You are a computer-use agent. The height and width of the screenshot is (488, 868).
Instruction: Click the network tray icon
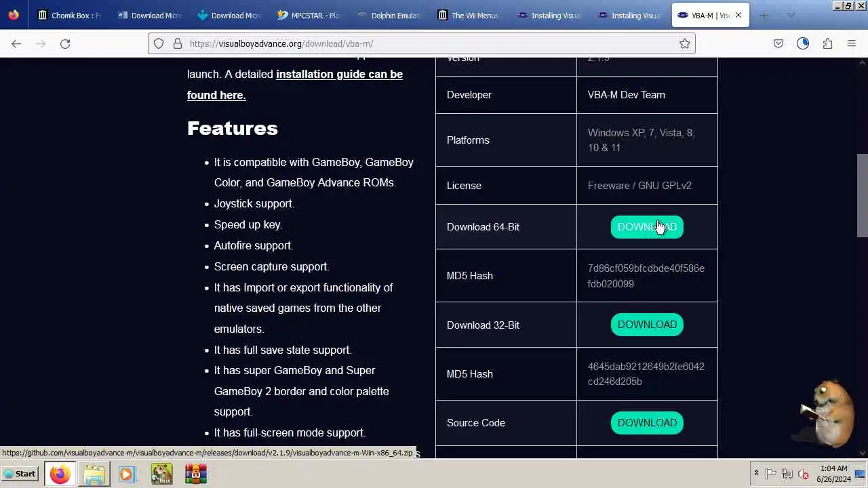tap(787, 474)
